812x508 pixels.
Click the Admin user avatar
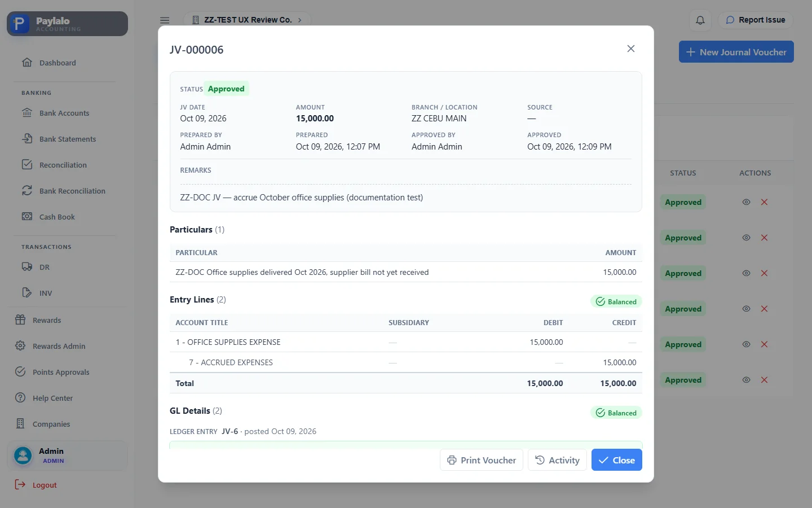[23, 456]
